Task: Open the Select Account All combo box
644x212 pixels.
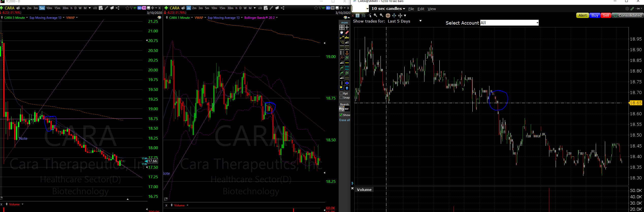Action: tap(509, 23)
